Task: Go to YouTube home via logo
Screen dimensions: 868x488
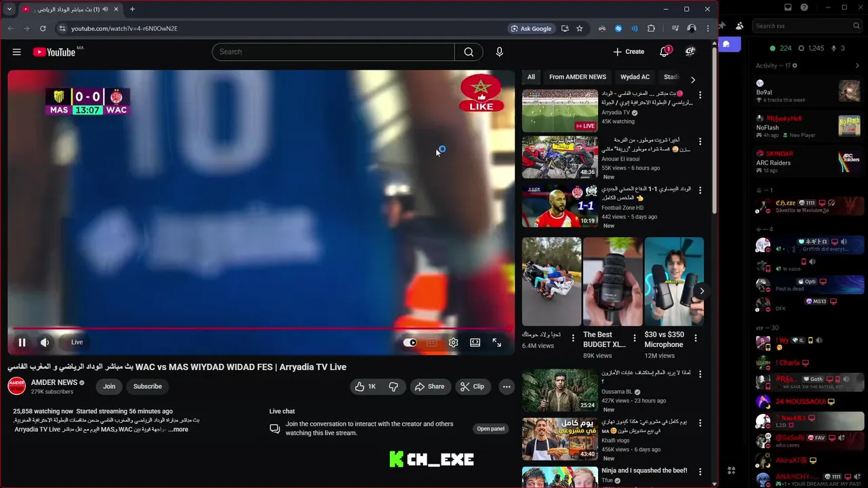Action: [x=54, y=52]
